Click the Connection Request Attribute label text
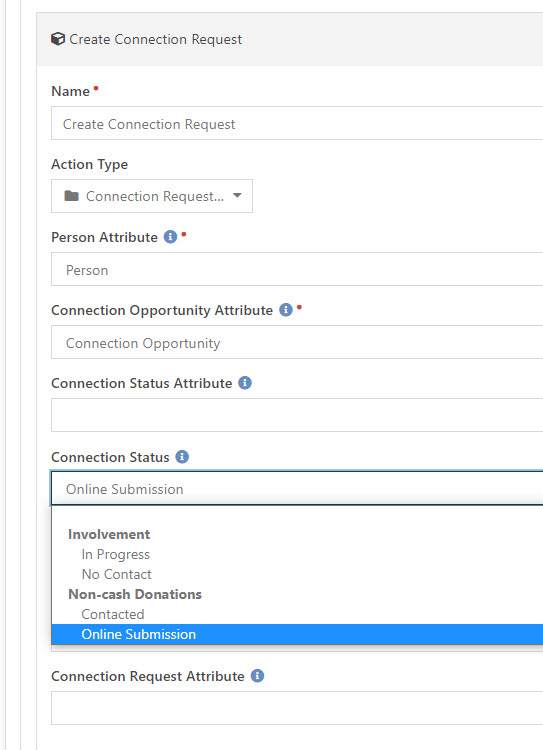Screen dimensions: 543x750 point(148,676)
